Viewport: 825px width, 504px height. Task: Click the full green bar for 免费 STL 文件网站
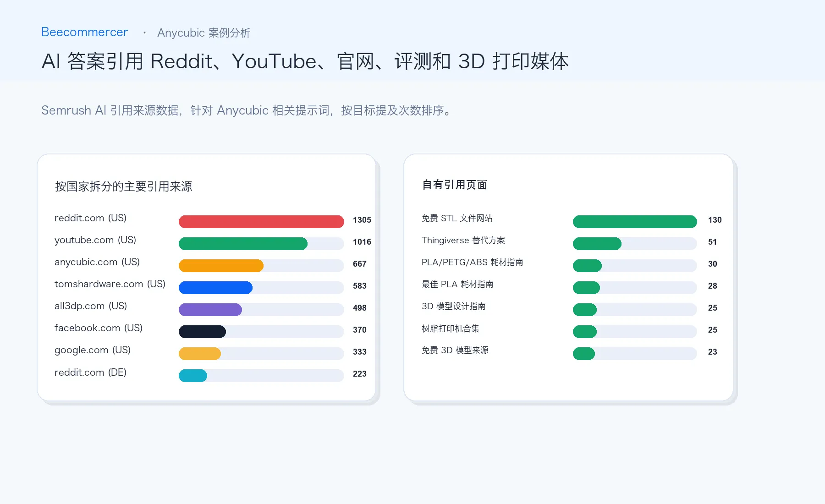(x=635, y=222)
